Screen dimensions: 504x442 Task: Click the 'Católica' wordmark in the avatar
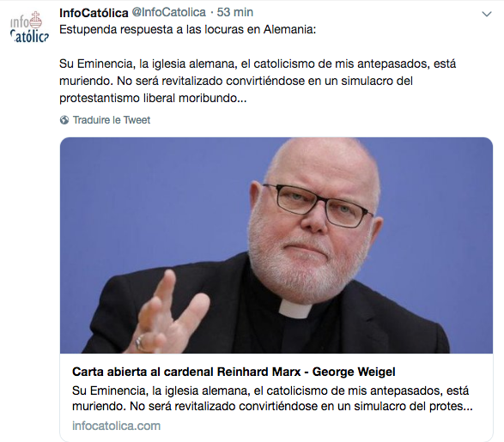(x=29, y=37)
